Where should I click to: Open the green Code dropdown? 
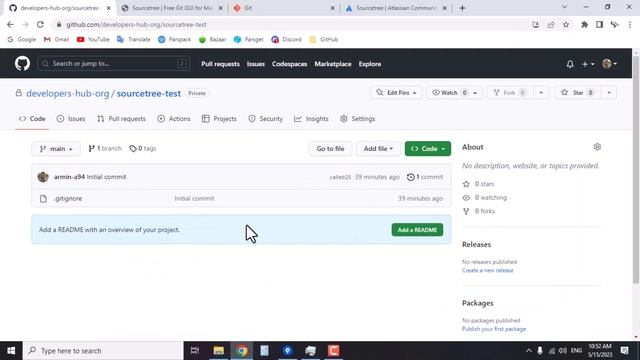[x=428, y=149]
